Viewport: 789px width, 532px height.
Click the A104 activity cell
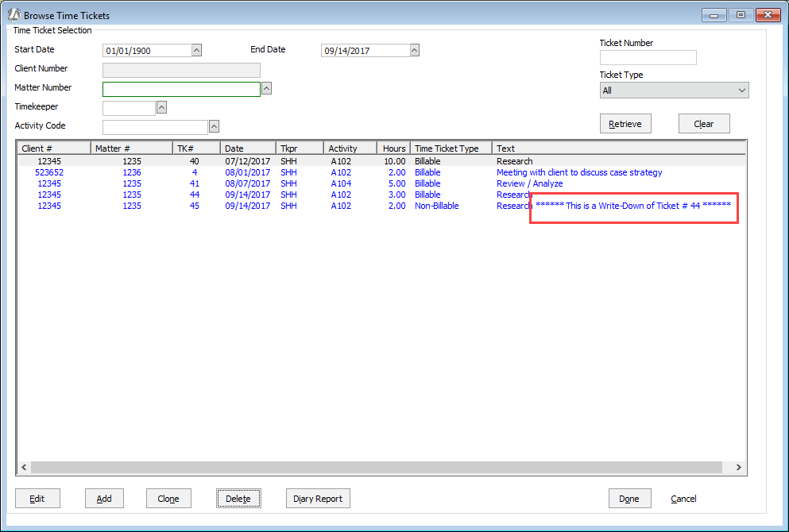pyautogui.click(x=341, y=183)
